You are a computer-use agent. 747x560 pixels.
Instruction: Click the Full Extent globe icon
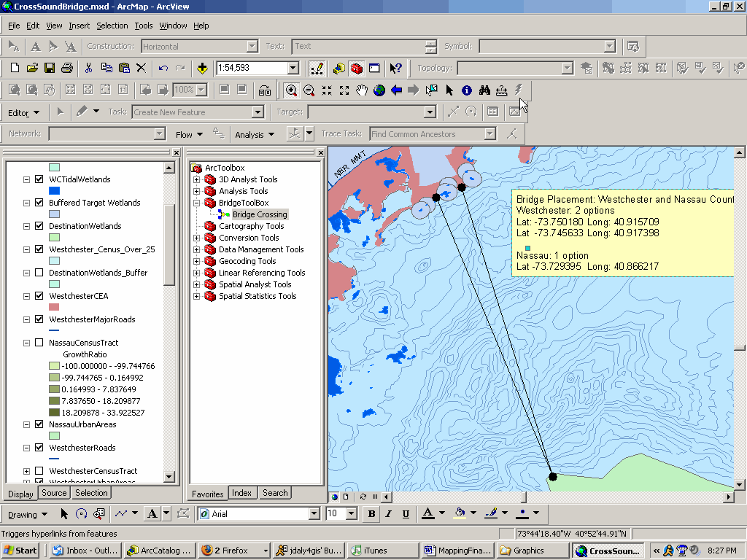[379, 90]
